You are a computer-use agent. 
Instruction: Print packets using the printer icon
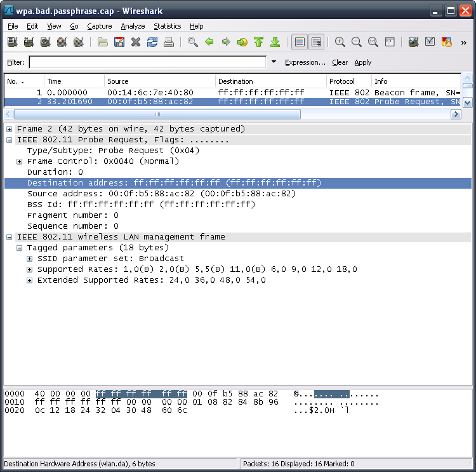pos(169,42)
